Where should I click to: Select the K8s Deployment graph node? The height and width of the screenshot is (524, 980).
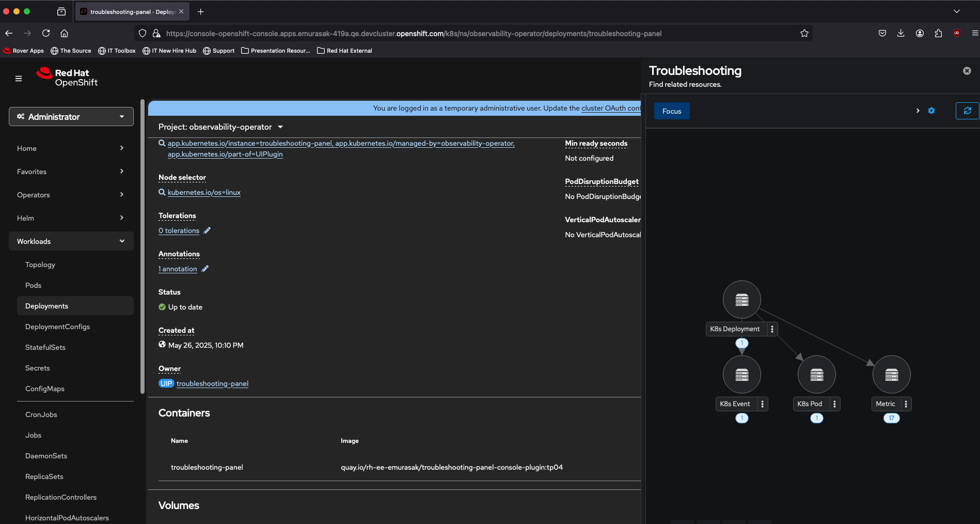coord(742,300)
